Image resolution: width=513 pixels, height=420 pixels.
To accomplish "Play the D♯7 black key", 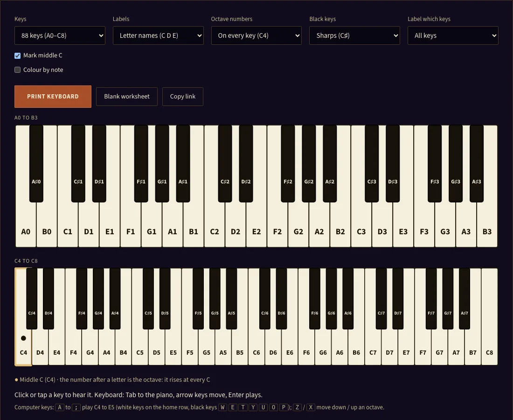I will click(398, 299).
